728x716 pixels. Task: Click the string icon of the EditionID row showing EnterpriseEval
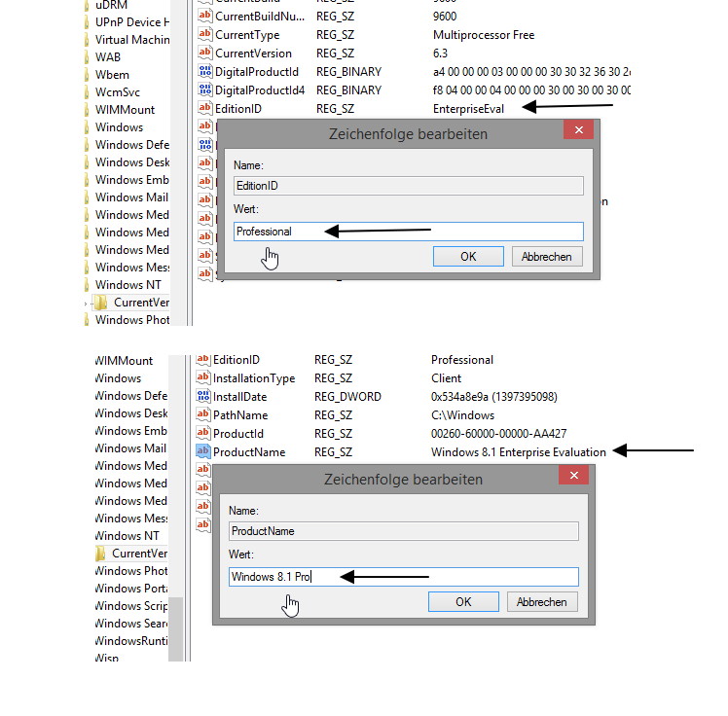click(x=204, y=109)
